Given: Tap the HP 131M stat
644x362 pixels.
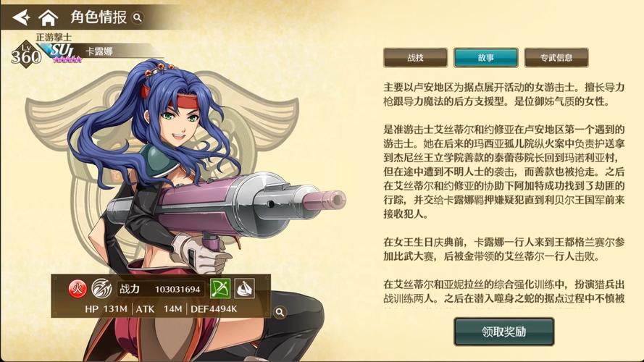Looking at the screenshot, I should pyautogui.click(x=106, y=309).
